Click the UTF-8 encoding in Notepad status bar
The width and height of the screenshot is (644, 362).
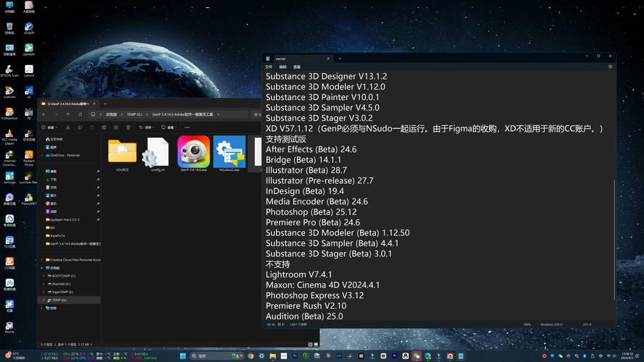pyautogui.click(x=587, y=324)
